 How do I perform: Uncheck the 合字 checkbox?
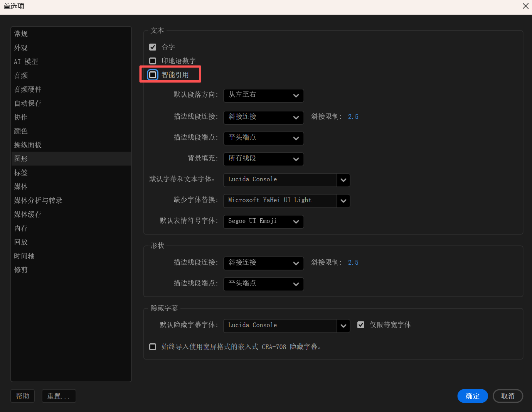[153, 47]
